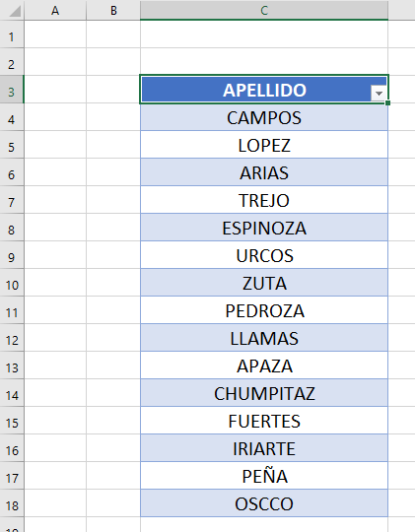Select column A header

click(x=55, y=10)
